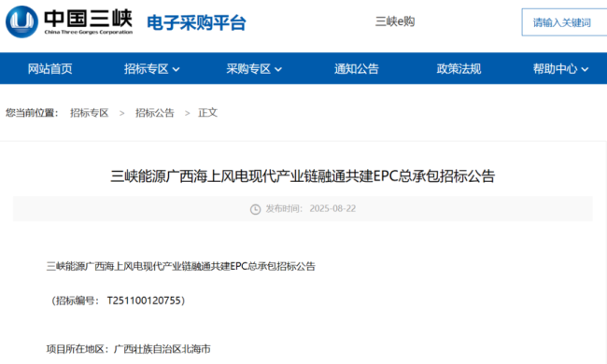Click the 招标专区 breadcrumb link
The image size is (607, 364).
pyautogui.click(x=90, y=113)
